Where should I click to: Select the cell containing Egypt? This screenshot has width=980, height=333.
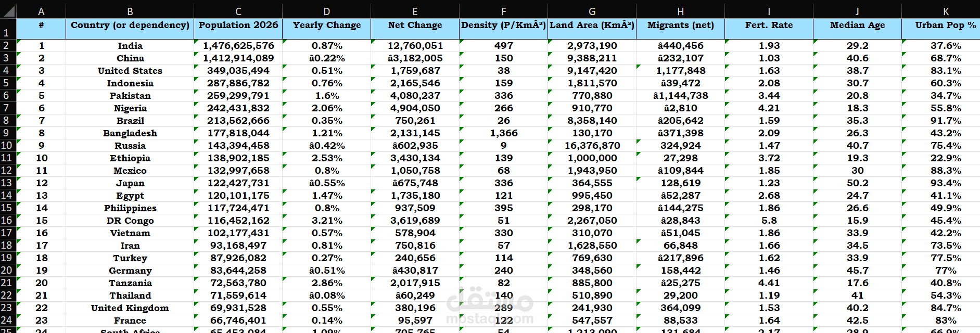(x=130, y=196)
